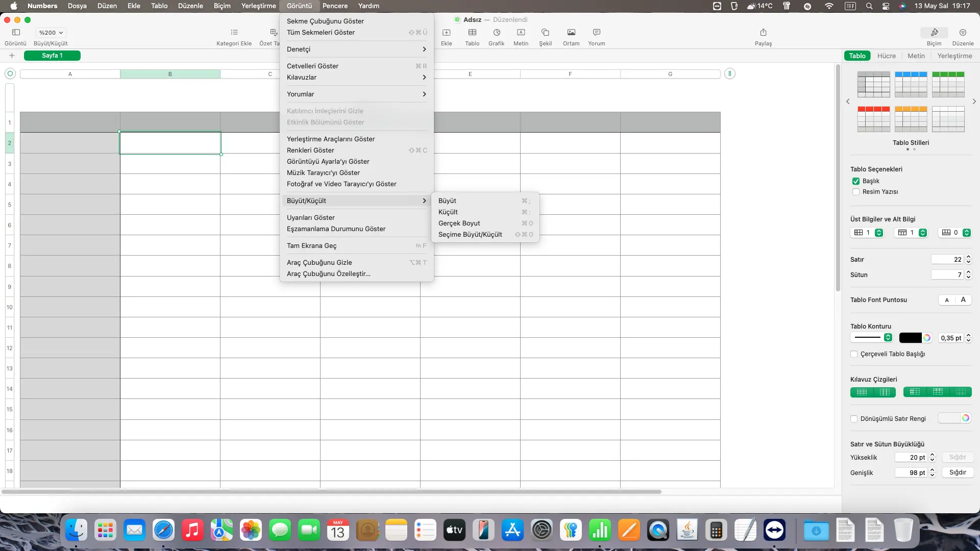Click the black table outline color swatch
980x551 pixels.
coord(910,338)
